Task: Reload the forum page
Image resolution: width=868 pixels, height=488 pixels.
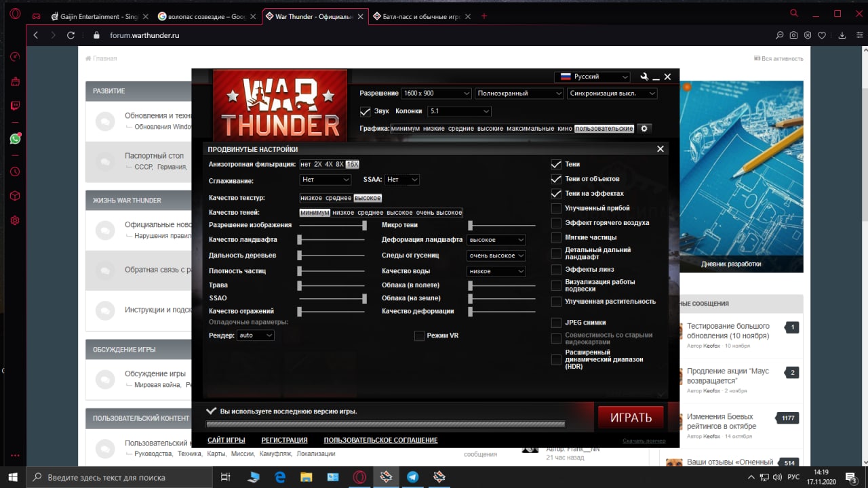Action: click(x=71, y=35)
